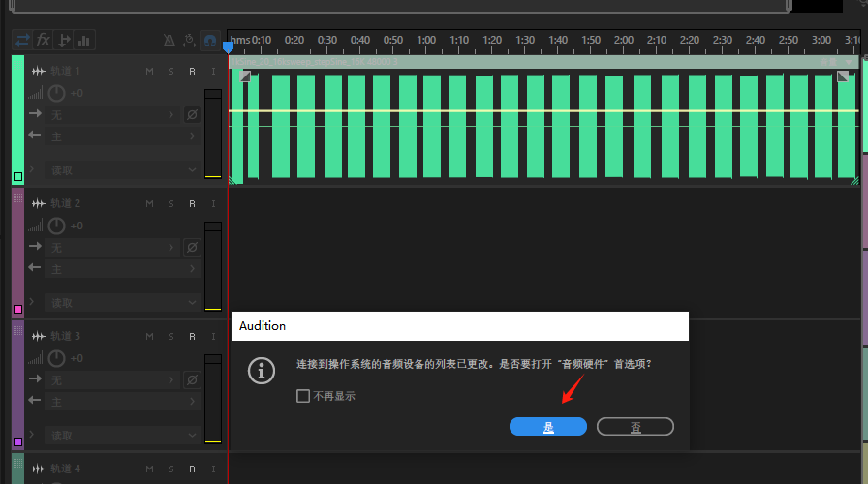The height and width of the screenshot is (484, 868).
Task: Open the sends view icon
Action: click(64, 41)
